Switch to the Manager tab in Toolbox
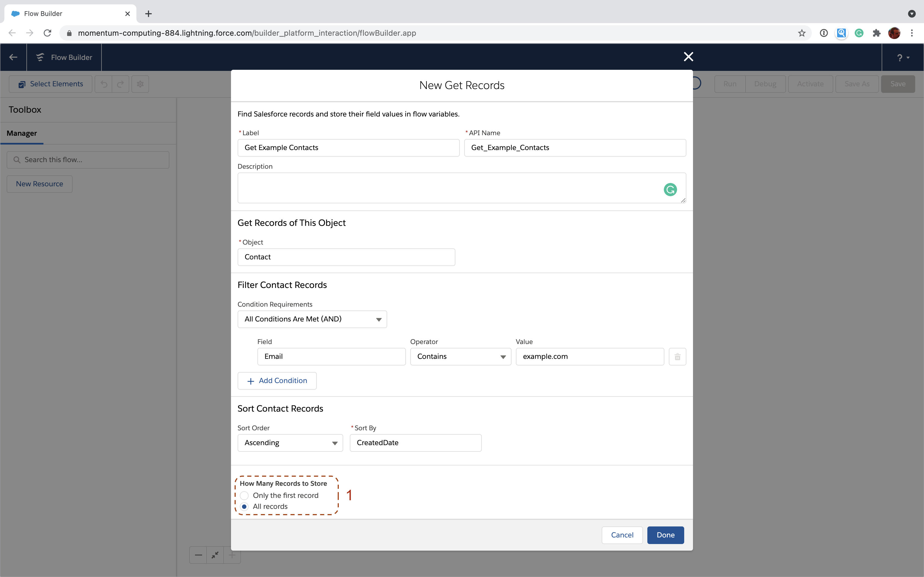 tap(22, 133)
